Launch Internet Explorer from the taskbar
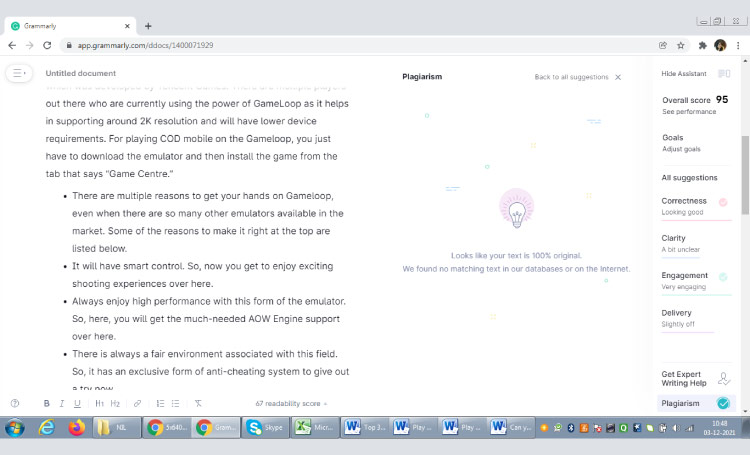Image resolution: width=750 pixels, height=455 pixels. 46,427
